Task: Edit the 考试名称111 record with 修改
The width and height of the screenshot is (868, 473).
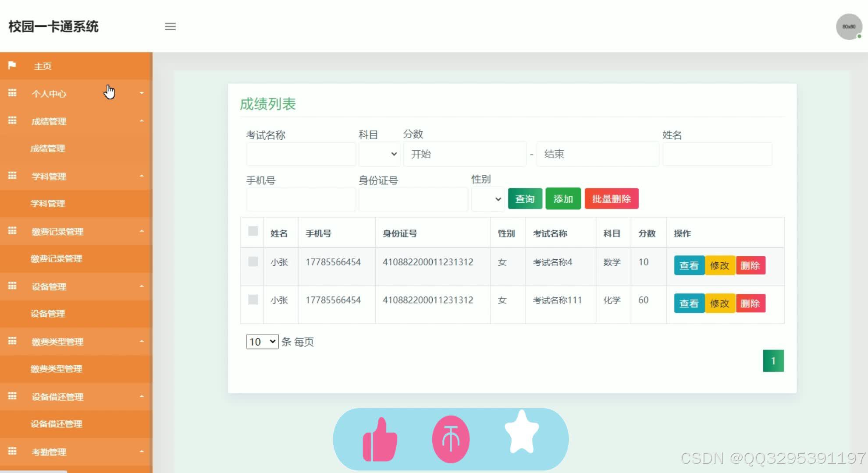Action: click(x=720, y=304)
